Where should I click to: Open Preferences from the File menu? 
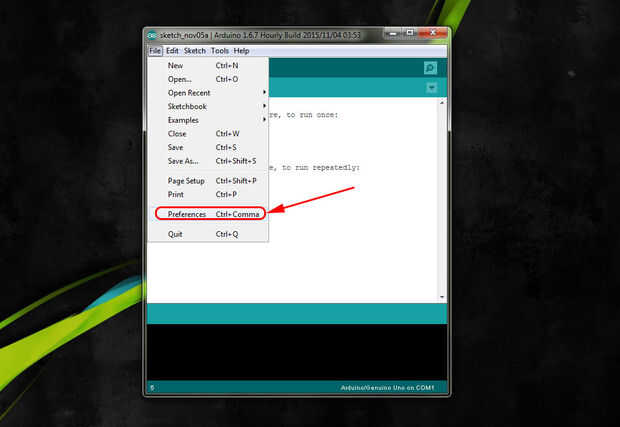[x=208, y=214]
